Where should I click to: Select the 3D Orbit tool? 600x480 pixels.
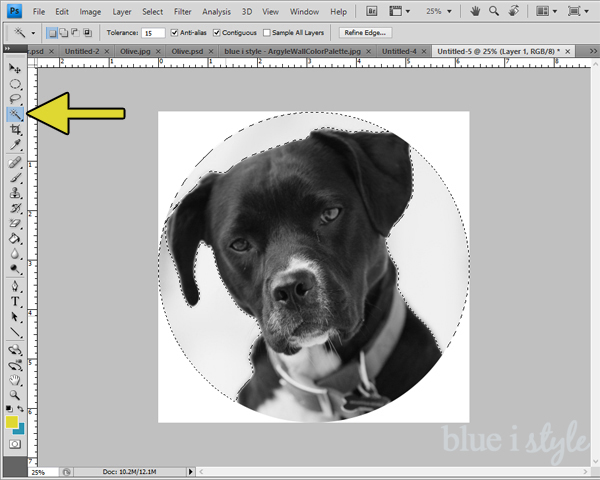click(x=15, y=365)
